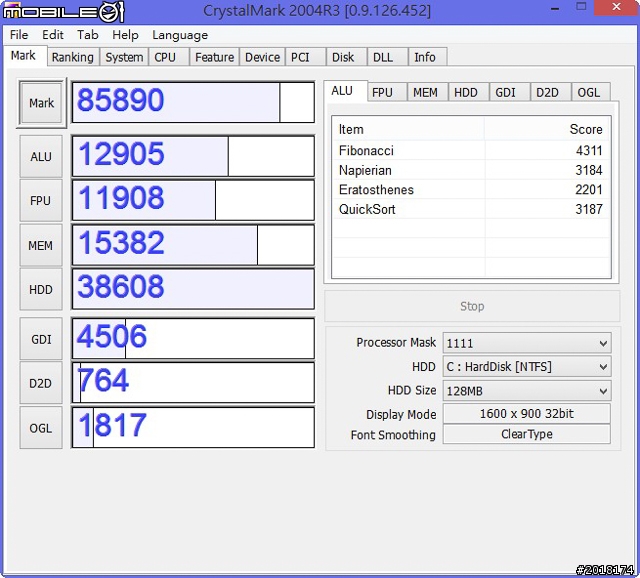
Task: Click the HDD score bar 38608
Action: coord(193,289)
